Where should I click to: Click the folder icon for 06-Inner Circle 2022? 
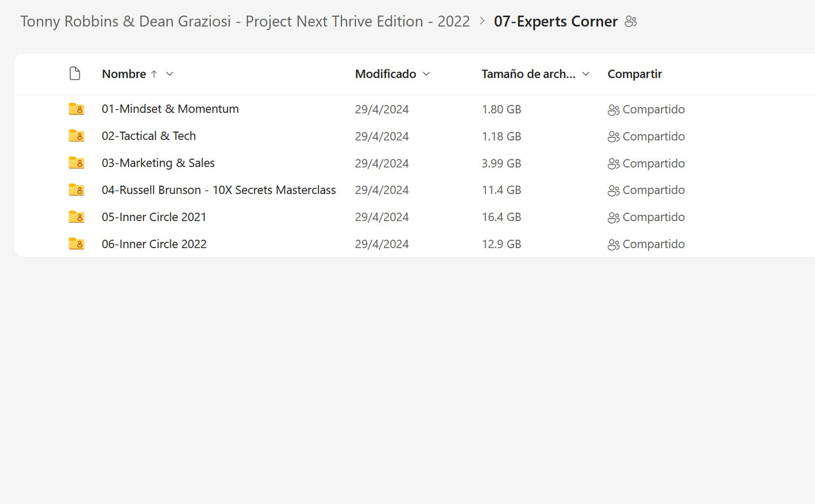pyautogui.click(x=76, y=244)
